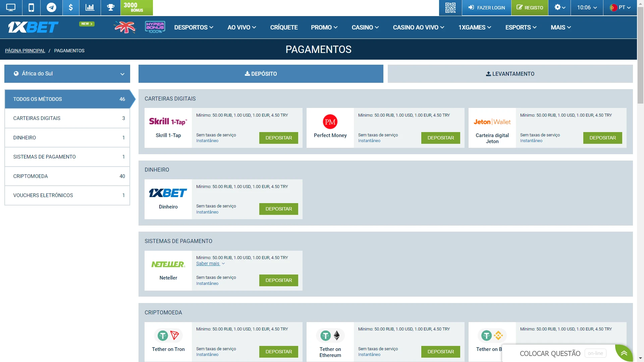Switch to the LEVANTAMENTO tab
The width and height of the screenshot is (644, 362).
pyautogui.click(x=510, y=74)
